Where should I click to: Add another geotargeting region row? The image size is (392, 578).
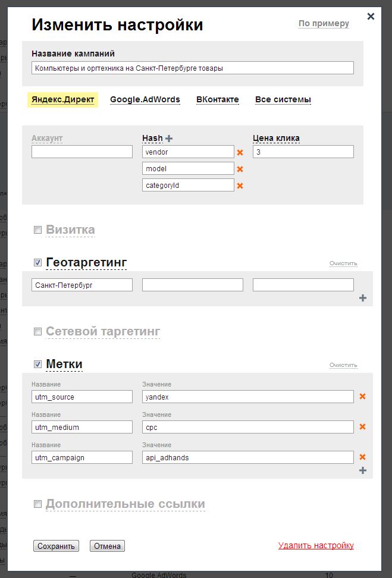(363, 298)
